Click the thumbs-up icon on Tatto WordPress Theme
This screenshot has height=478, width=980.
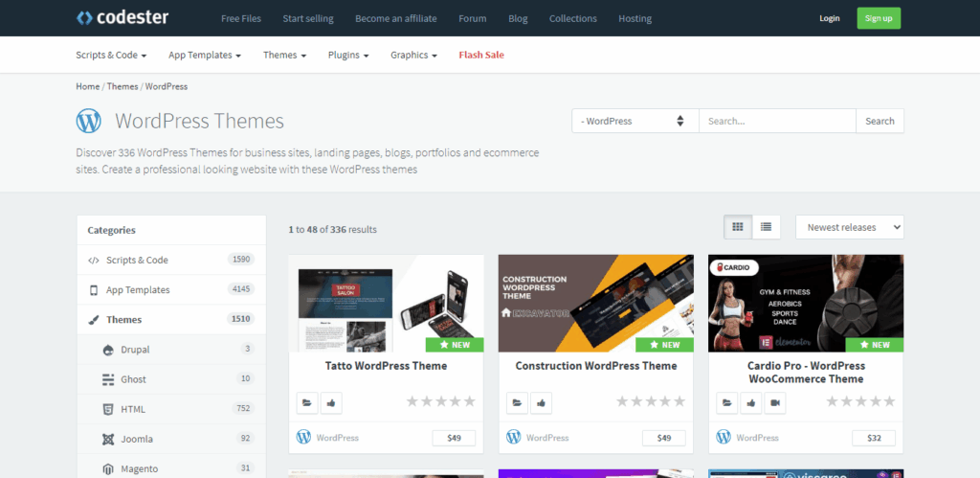click(329, 402)
